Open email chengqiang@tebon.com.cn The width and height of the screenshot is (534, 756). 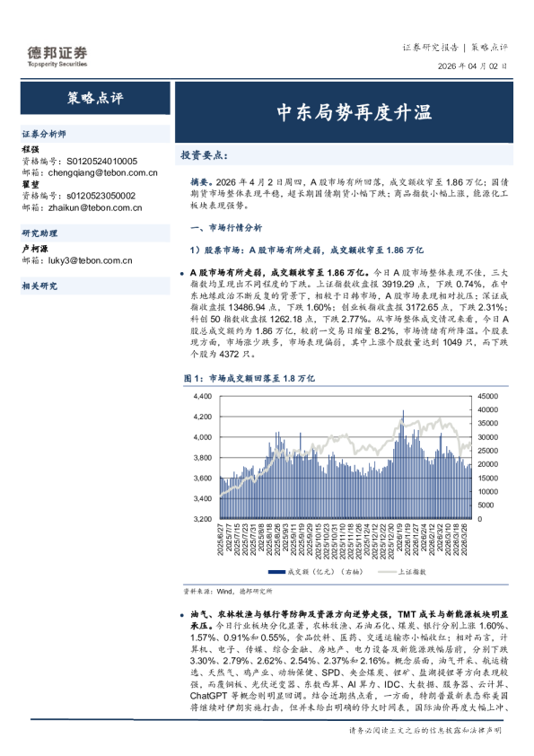[102, 172]
